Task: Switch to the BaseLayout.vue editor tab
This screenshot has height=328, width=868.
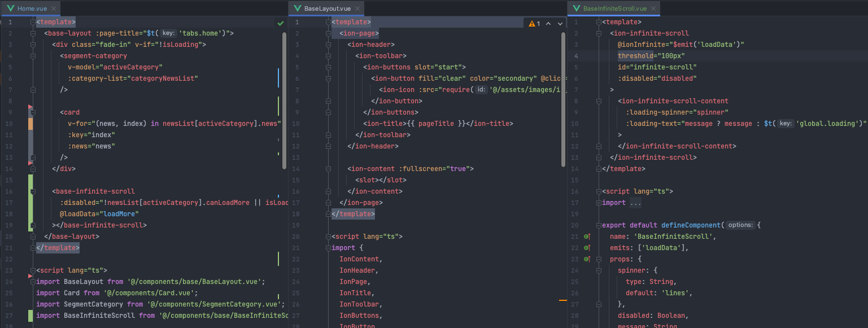Action: (325, 8)
